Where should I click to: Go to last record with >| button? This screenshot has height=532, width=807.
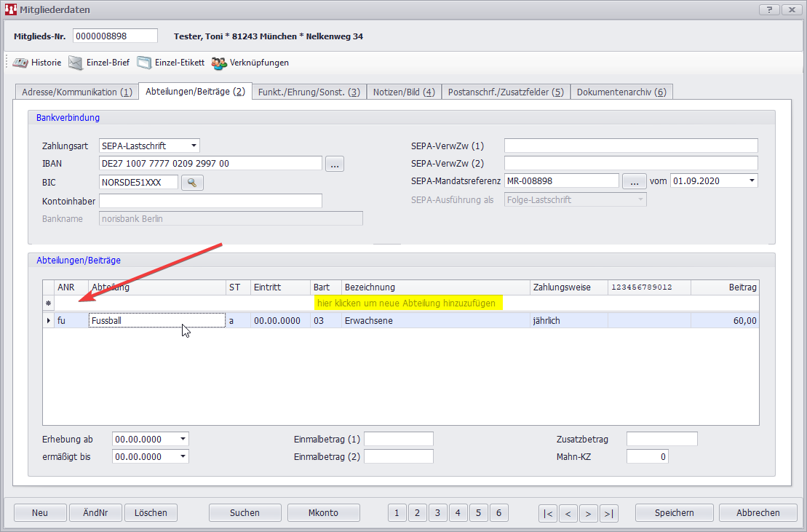click(x=609, y=513)
